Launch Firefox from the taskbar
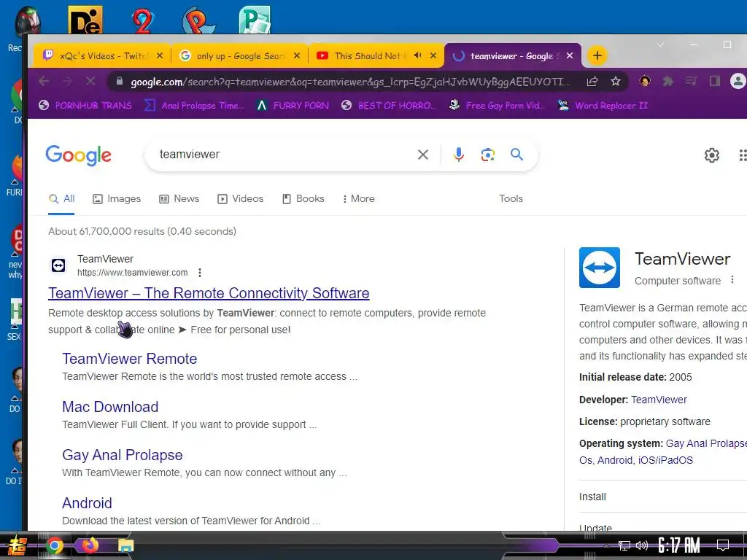 click(x=90, y=545)
